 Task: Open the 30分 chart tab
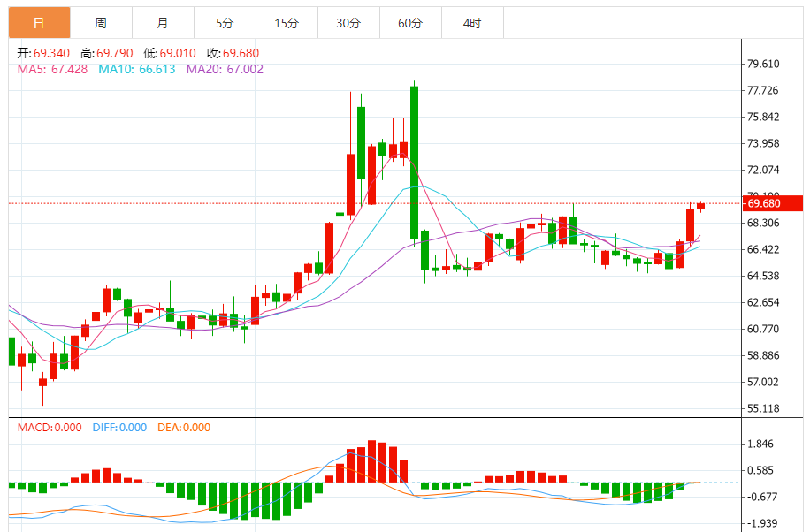click(348, 23)
